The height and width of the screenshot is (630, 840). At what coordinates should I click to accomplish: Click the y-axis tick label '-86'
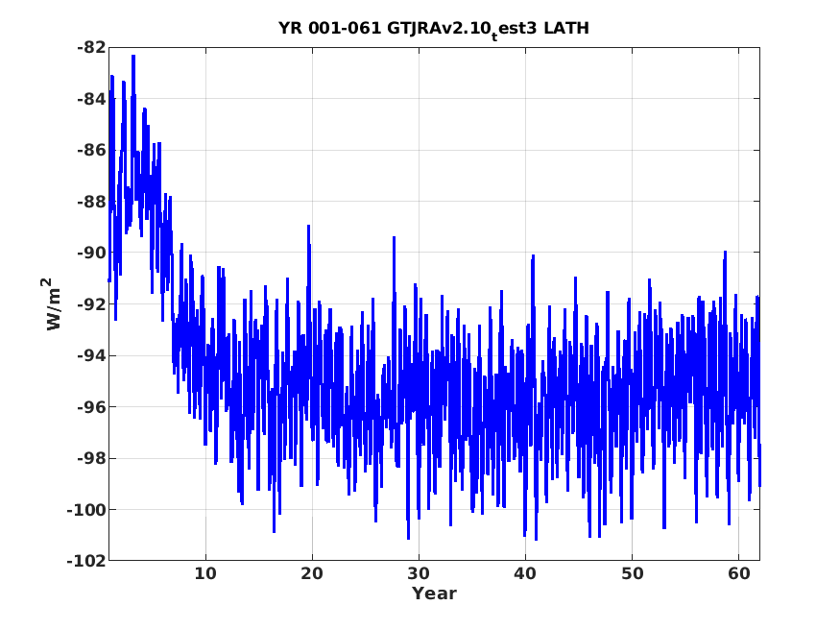click(x=91, y=150)
